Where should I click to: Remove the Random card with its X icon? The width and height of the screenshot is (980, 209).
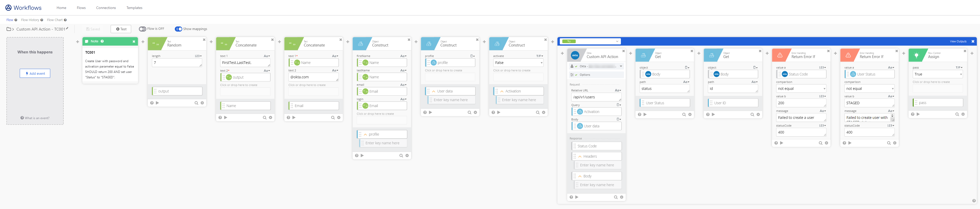pyautogui.click(x=204, y=40)
